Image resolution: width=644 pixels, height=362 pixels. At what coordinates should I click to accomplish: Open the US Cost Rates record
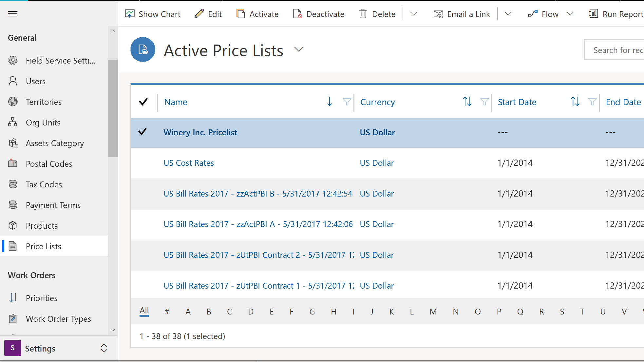pos(189,163)
